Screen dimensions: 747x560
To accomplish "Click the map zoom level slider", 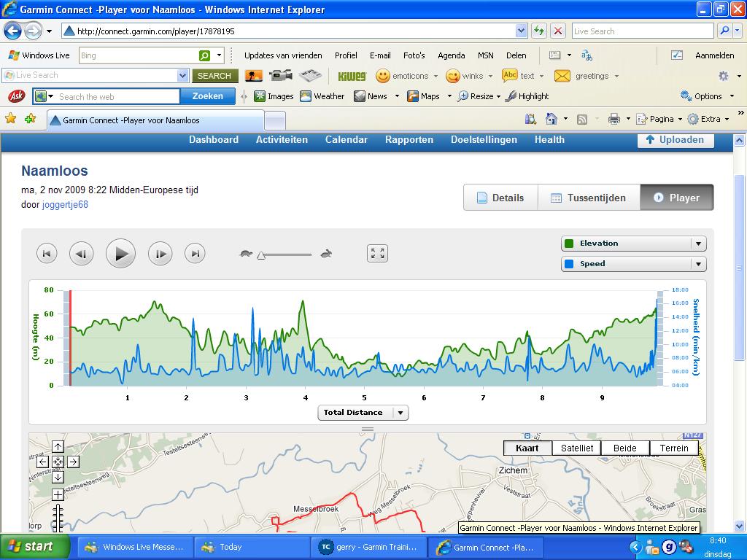I will 58,518.
